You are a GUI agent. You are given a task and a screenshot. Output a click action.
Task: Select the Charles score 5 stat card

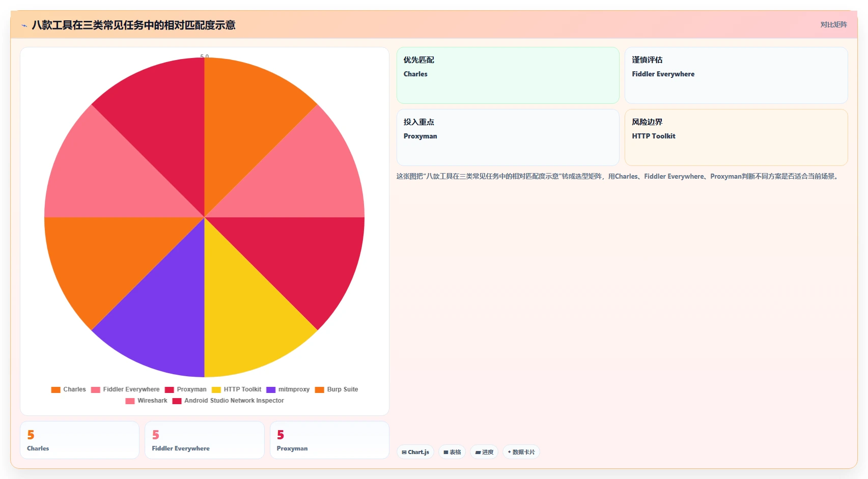pos(79,440)
